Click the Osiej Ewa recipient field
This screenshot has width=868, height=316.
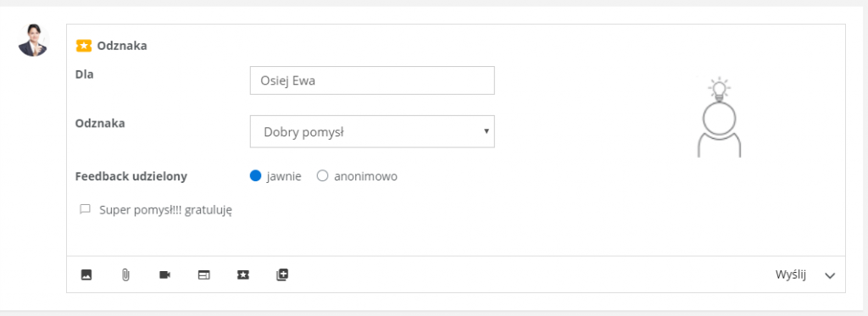coord(372,80)
